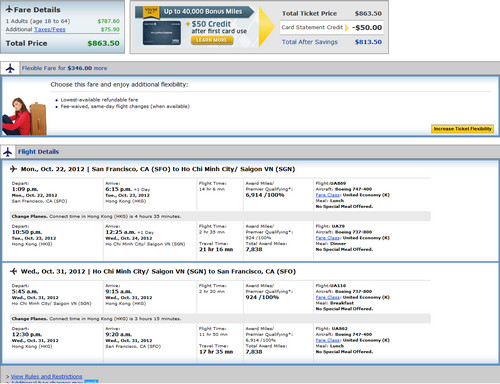
Task: Open Fare Class link for flight UA862
Action: point(328,340)
